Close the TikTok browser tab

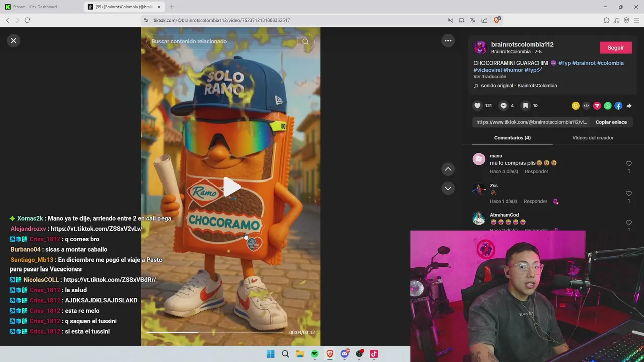(x=159, y=7)
